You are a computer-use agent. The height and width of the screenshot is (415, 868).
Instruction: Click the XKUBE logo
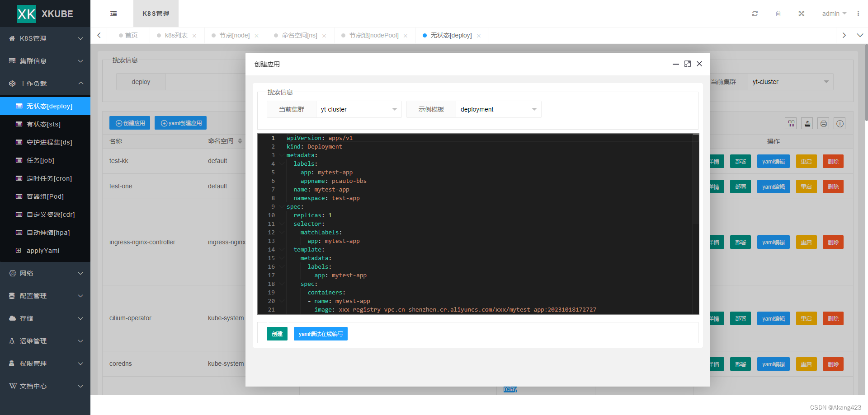point(45,14)
